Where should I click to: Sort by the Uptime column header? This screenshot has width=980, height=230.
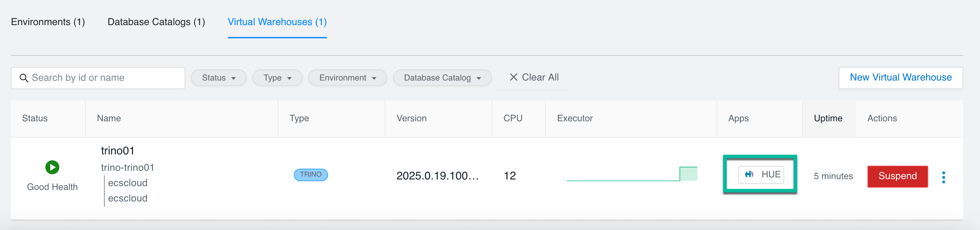827,118
